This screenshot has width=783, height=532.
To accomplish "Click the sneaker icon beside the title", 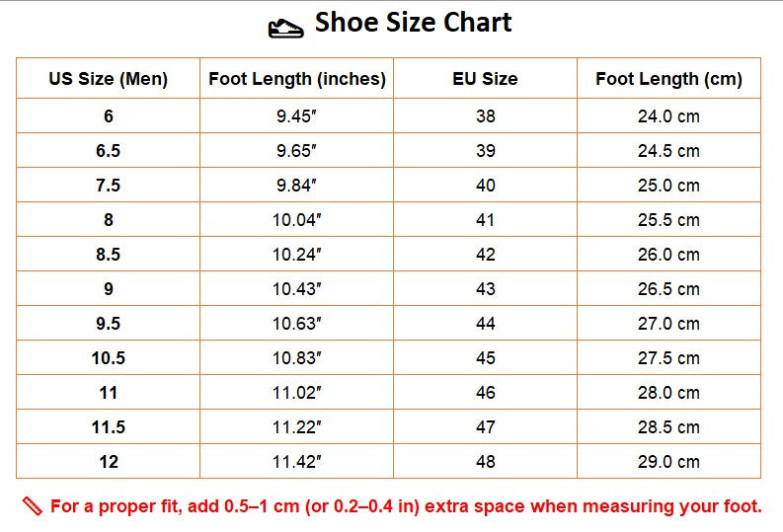I will [x=285, y=29].
